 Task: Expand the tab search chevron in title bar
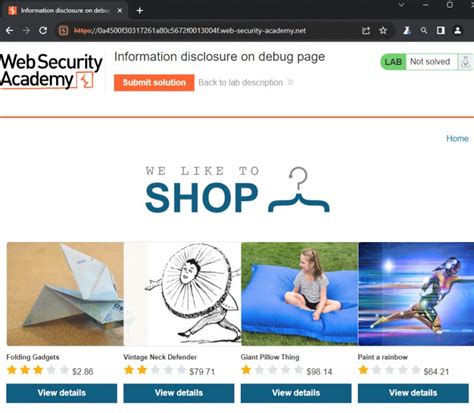[x=402, y=5]
